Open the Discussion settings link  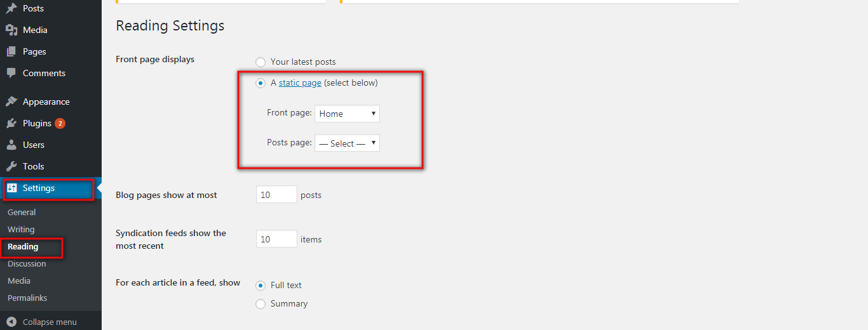(27, 263)
